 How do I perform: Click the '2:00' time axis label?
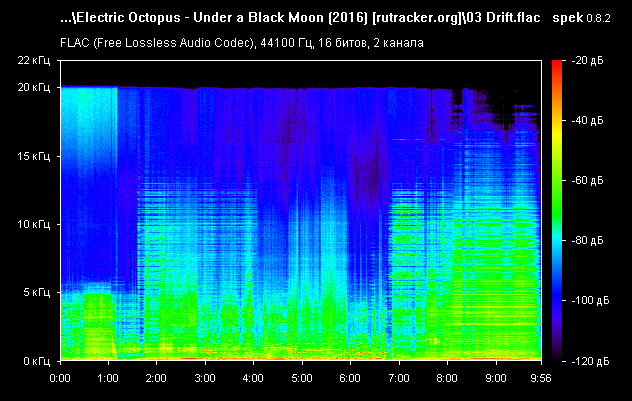tap(156, 378)
